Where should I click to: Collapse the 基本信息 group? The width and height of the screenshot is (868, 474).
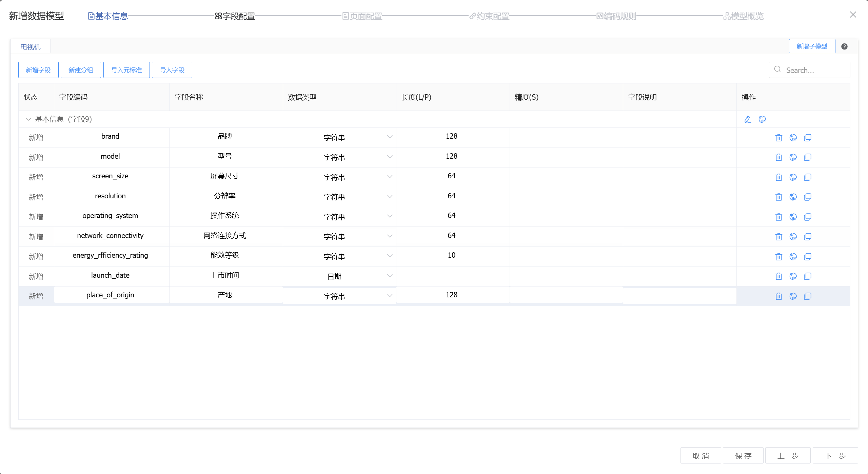(28, 119)
